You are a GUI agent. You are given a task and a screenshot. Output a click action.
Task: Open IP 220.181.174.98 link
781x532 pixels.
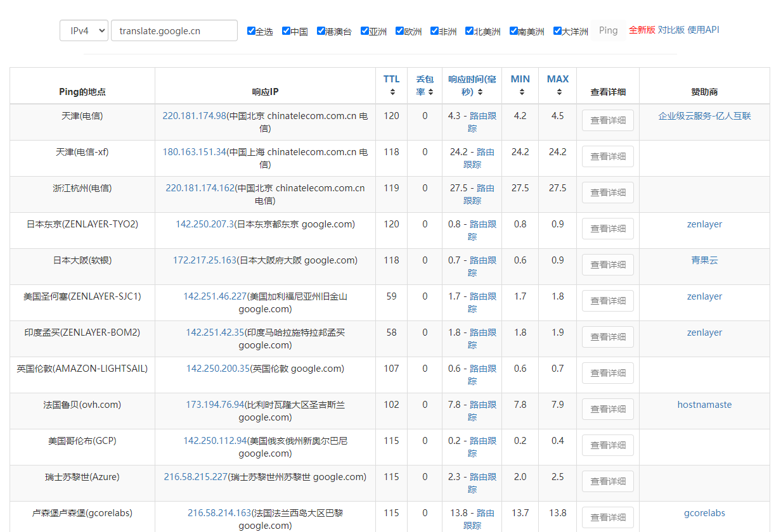click(194, 116)
